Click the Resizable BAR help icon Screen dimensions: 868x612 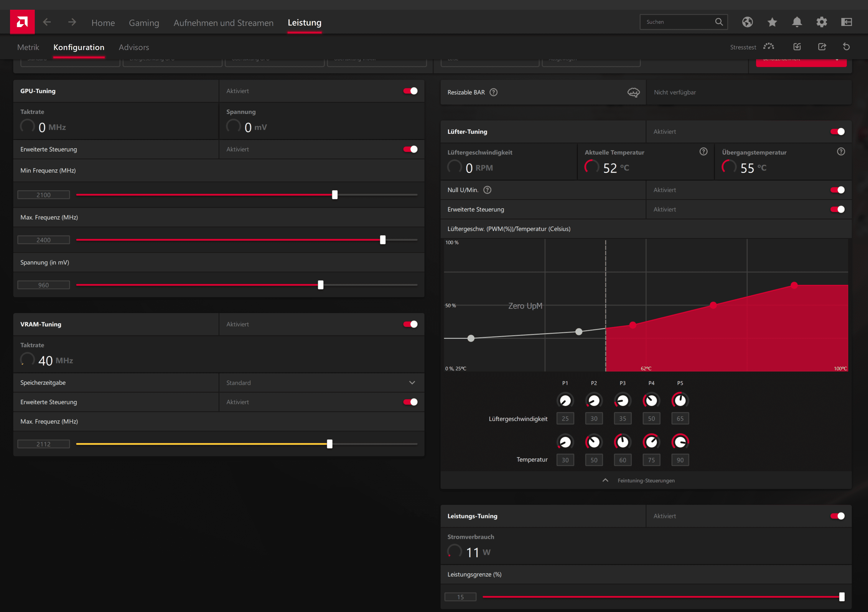493,92
